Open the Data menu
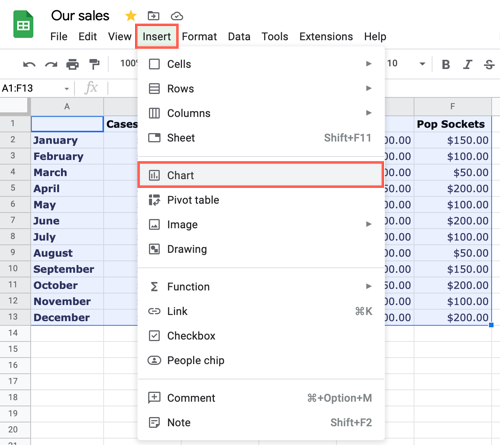This screenshot has width=500, height=445. tap(239, 36)
